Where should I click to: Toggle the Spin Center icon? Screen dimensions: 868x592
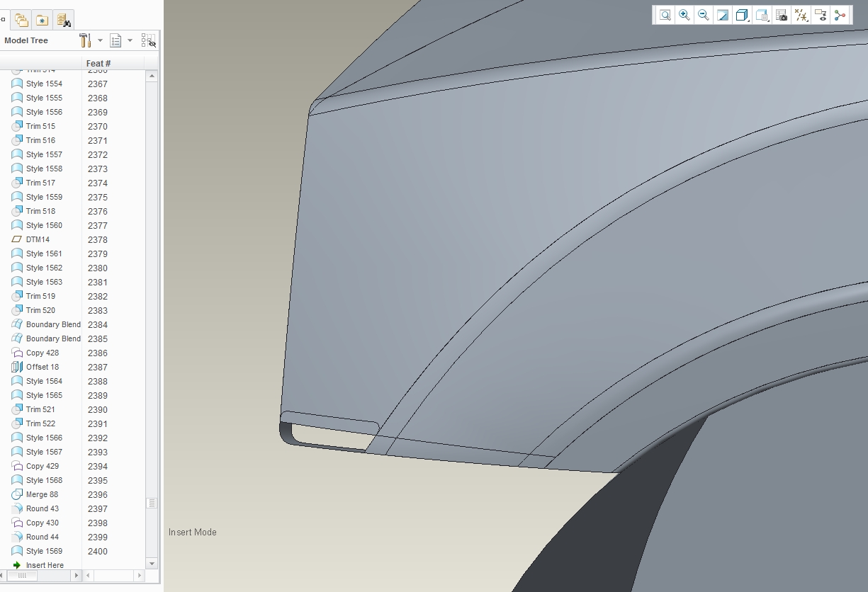coord(840,15)
